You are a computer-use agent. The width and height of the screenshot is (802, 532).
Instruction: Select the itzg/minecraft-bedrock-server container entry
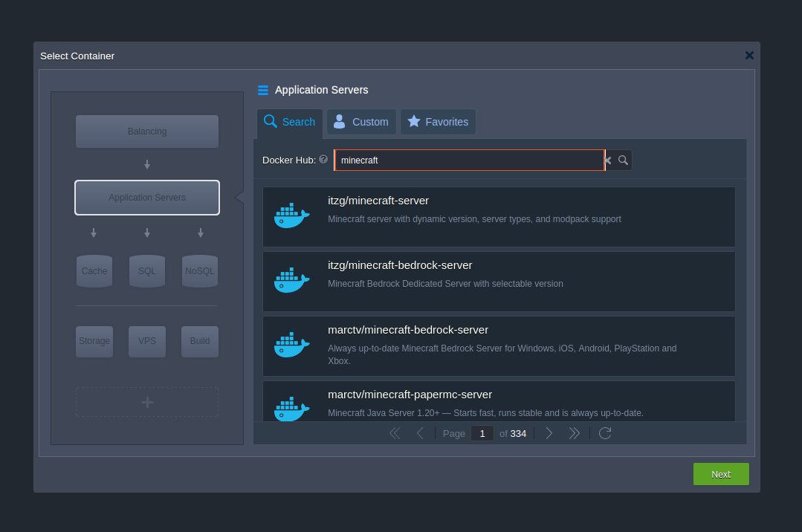498,281
